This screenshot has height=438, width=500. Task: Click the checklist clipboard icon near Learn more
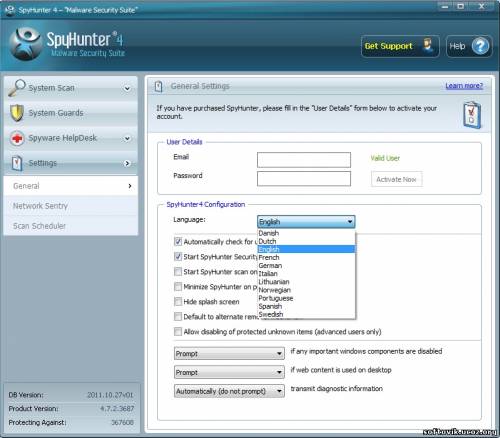tap(472, 115)
